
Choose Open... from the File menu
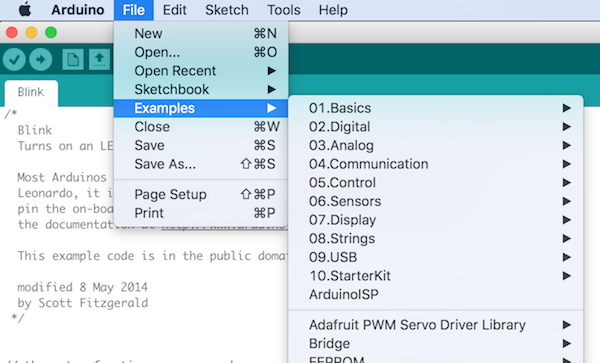click(201, 52)
